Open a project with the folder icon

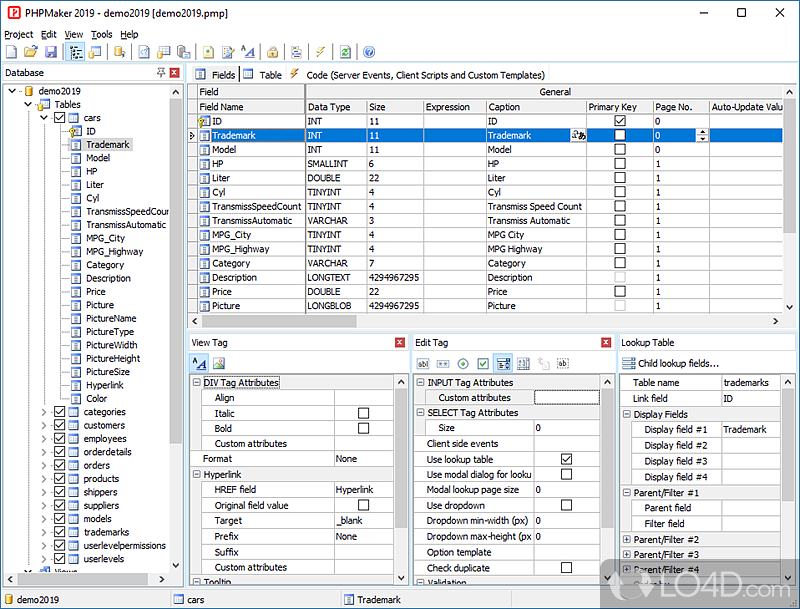30,52
